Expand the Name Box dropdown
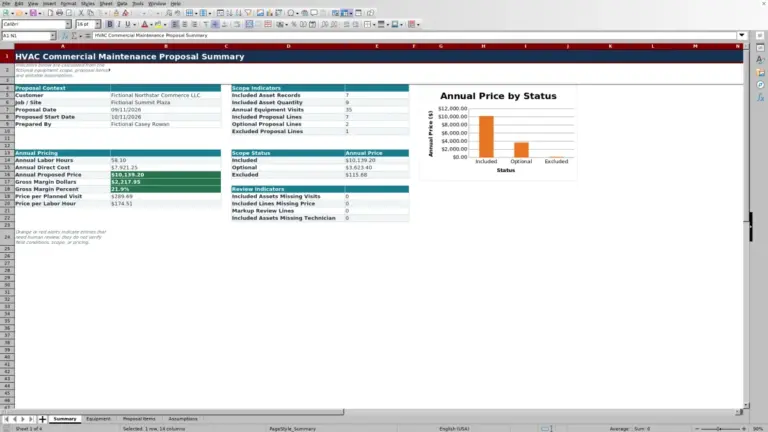 coord(52,36)
